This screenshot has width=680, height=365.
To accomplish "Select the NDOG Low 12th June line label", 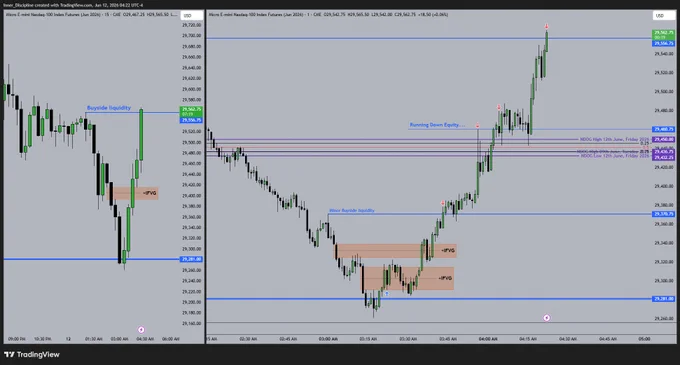I will point(615,156).
